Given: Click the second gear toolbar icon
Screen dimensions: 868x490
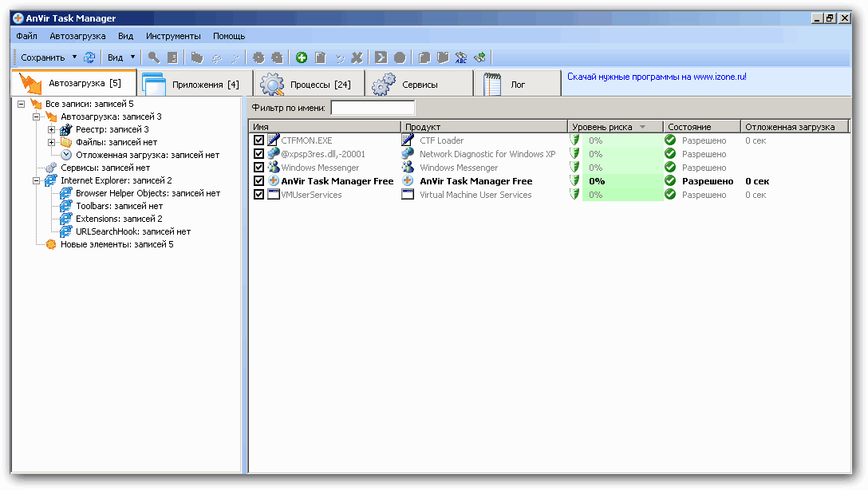Looking at the screenshot, I should click(277, 57).
